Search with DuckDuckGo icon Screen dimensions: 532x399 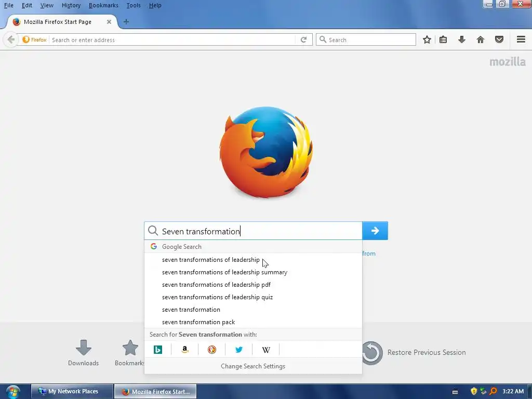click(212, 350)
